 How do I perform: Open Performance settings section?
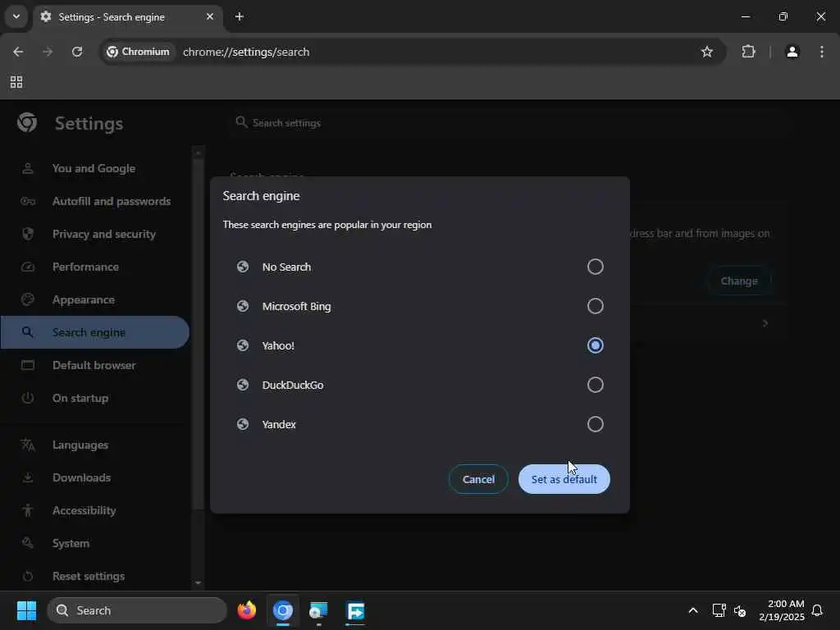click(x=94, y=267)
